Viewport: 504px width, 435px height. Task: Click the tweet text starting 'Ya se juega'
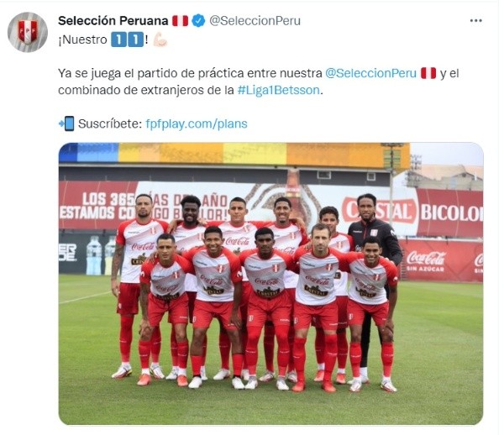(259, 81)
